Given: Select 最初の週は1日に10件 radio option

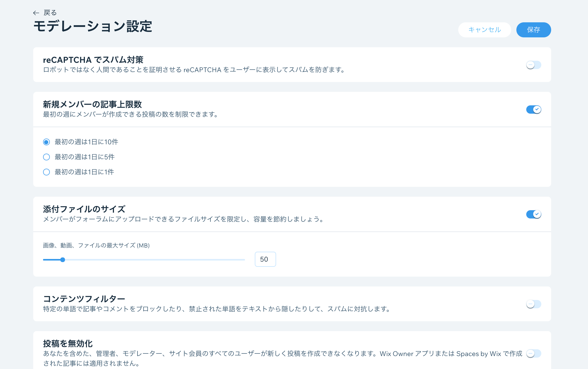Looking at the screenshot, I should coord(46,142).
